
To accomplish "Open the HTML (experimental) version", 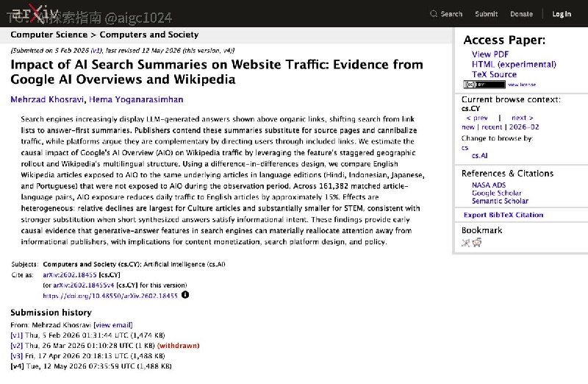I will (x=514, y=64).
